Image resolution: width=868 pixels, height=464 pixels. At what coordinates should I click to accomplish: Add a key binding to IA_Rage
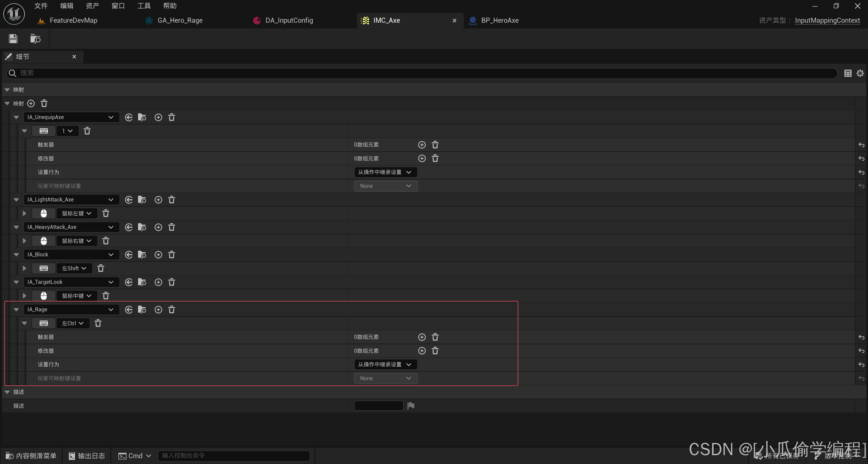158,310
